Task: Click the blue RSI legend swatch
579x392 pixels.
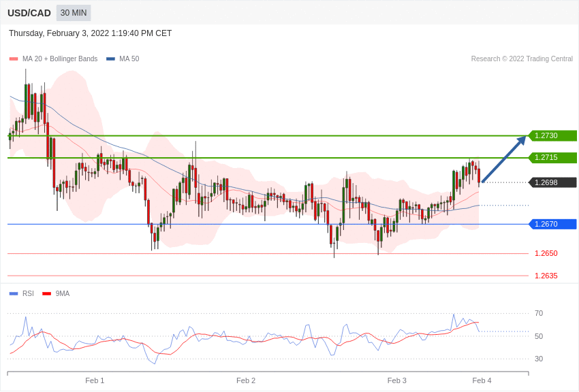Action: pyautogui.click(x=14, y=293)
